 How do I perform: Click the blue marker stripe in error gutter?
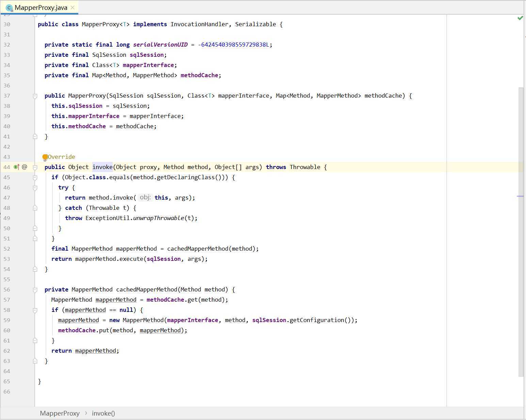pyautogui.click(x=520, y=196)
